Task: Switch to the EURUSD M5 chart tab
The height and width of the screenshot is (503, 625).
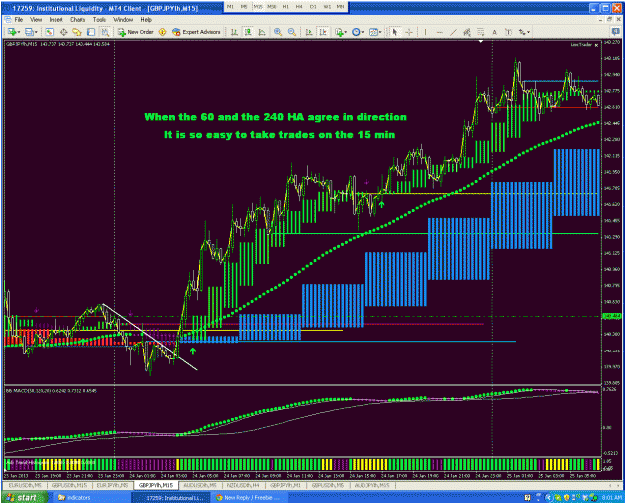Action: pyautogui.click(x=25, y=485)
